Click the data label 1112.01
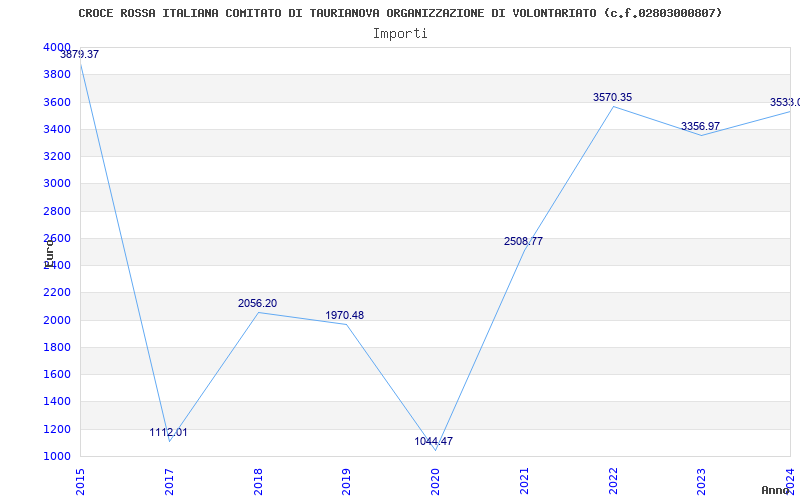The height and width of the screenshot is (500, 800). click(168, 433)
